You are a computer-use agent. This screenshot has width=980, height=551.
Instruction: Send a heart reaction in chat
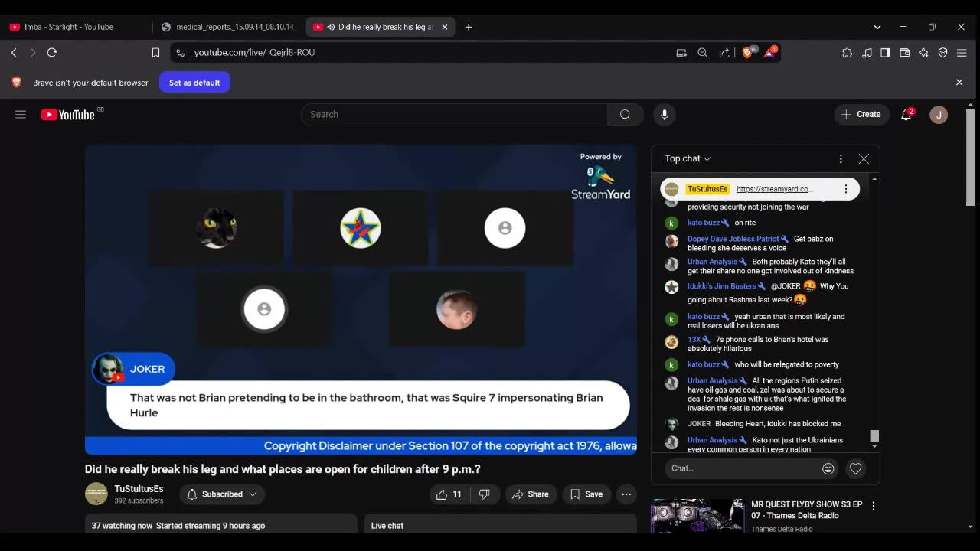coord(856,468)
